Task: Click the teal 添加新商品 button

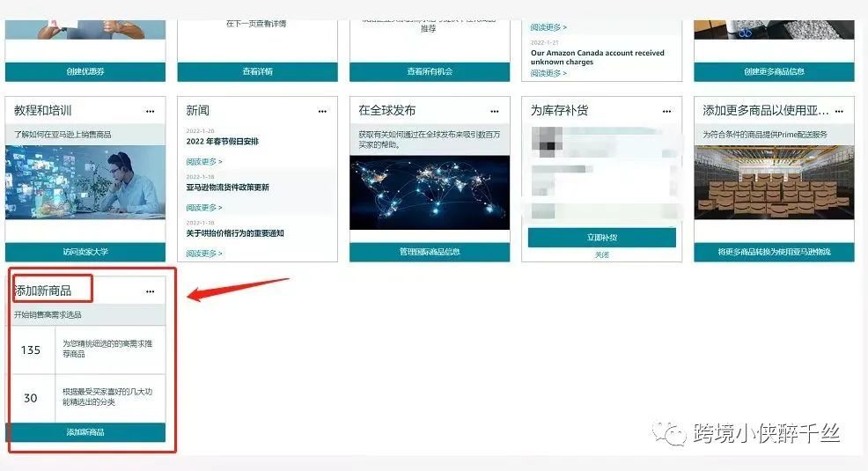Action: [x=85, y=432]
